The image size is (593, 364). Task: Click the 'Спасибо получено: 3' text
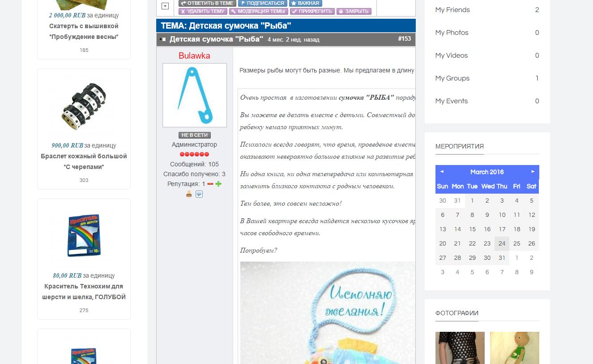(x=194, y=174)
